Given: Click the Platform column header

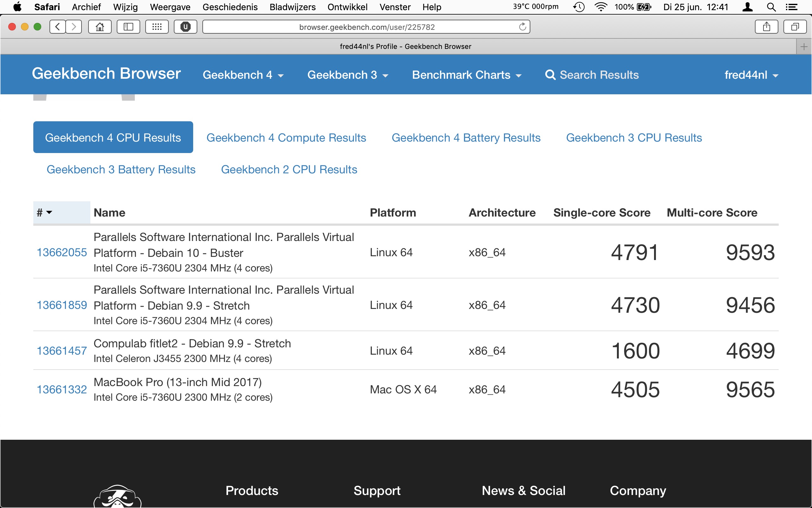Looking at the screenshot, I should pos(393,213).
